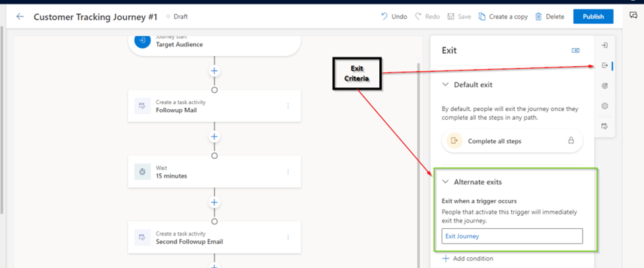Click Create a copy in command bar
This screenshot has height=268, width=644.
click(503, 17)
